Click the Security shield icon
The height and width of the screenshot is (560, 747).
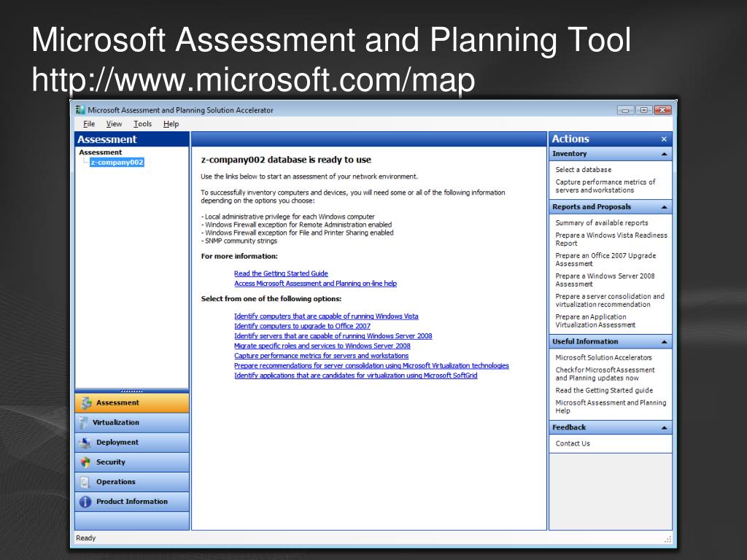tap(85, 462)
